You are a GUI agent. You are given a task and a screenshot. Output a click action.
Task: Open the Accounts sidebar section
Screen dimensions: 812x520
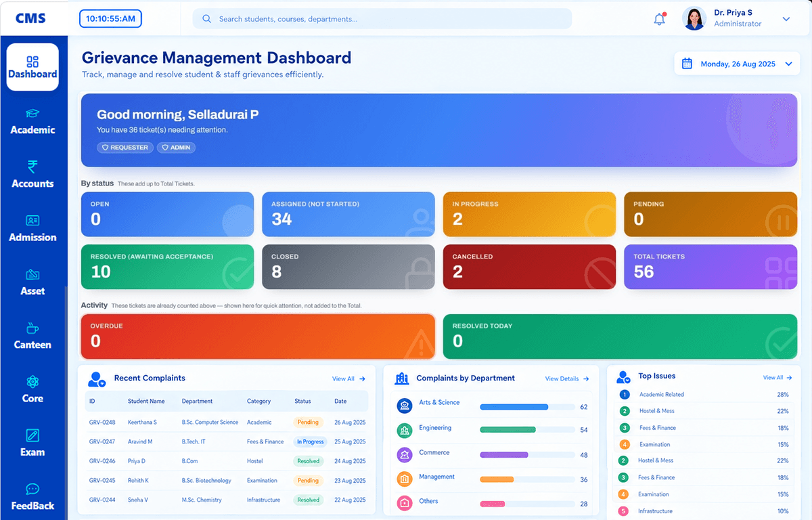[32, 175]
